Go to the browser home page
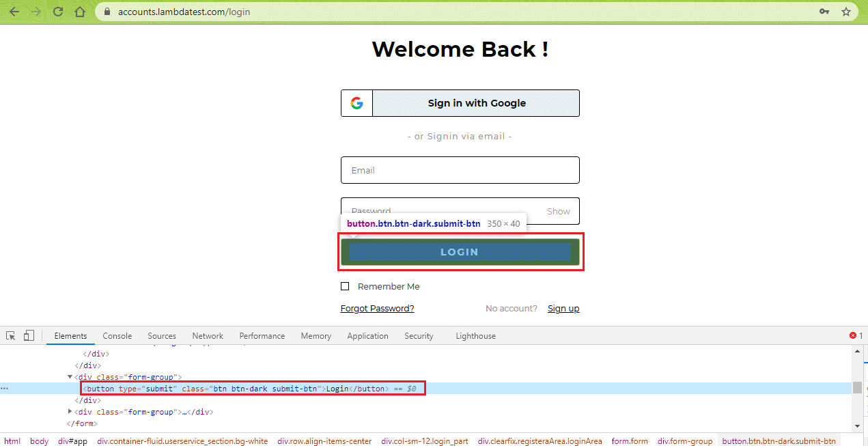The height and width of the screenshot is (446, 868). click(80, 12)
